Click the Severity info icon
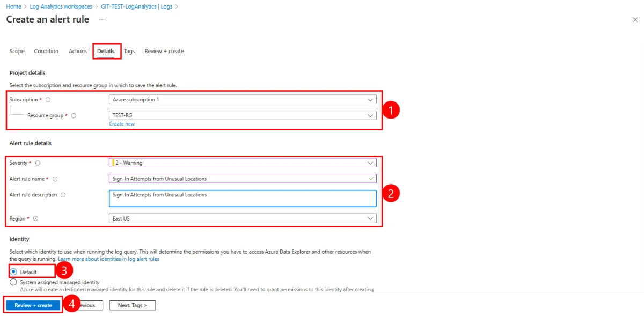Screen dimensions: 644x316 tap(38, 163)
